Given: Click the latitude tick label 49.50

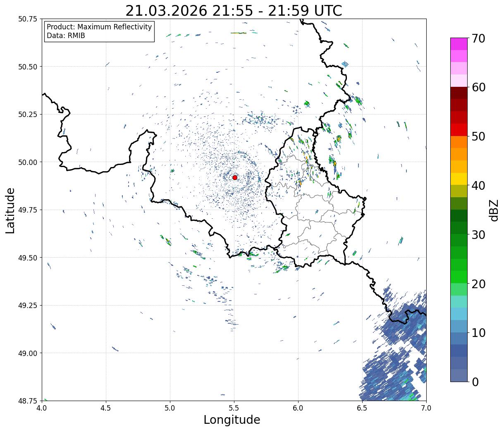Looking at the screenshot, I should (x=28, y=258).
